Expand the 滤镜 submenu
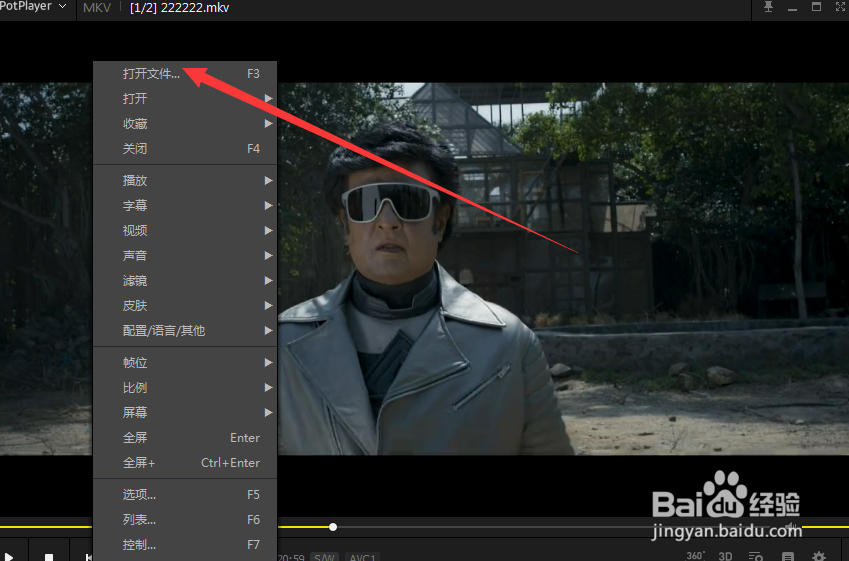 pos(185,280)
